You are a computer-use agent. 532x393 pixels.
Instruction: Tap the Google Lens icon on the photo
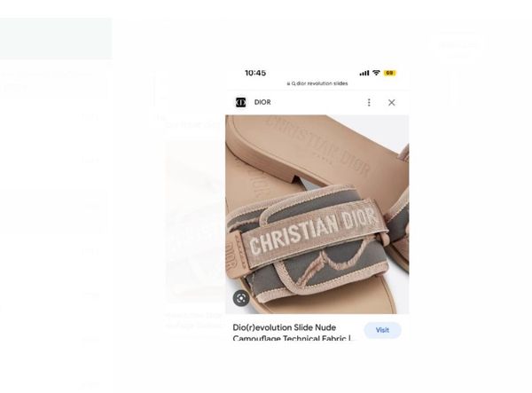pyautogui.click(x=241, y=298)
